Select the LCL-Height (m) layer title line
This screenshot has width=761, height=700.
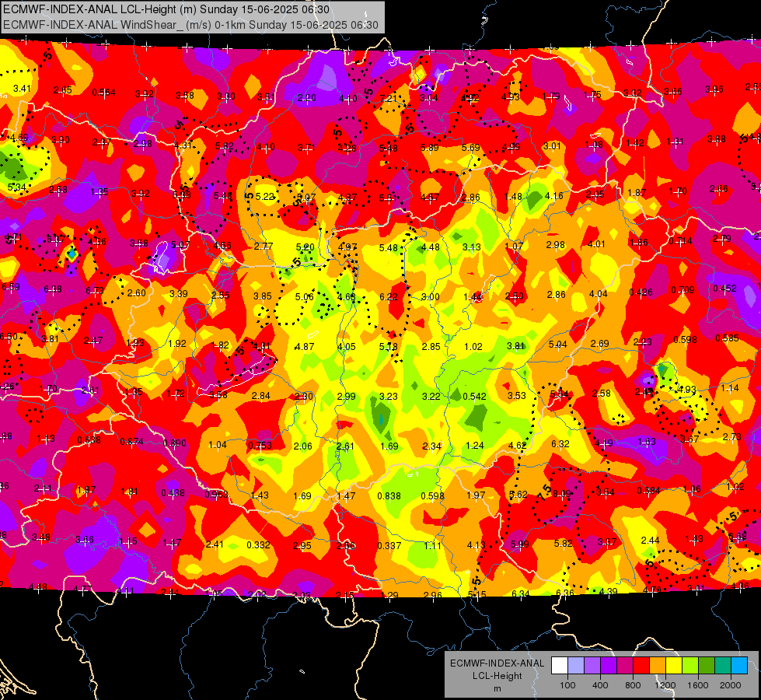coord(166,9)
